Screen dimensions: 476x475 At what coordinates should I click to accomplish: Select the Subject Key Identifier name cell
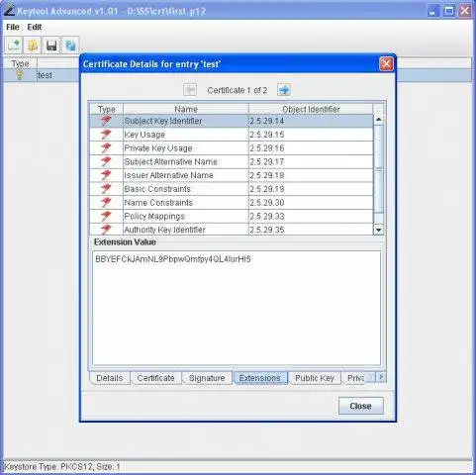pyautogui.click(x=186, y=121)
